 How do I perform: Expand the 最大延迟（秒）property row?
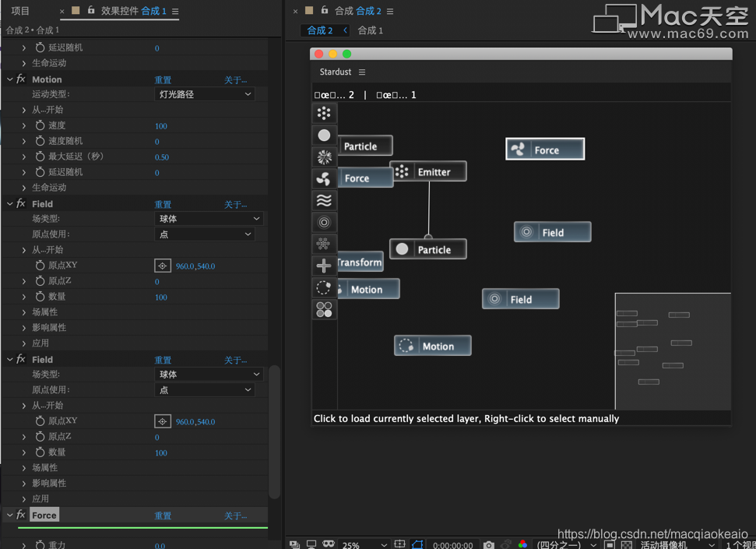[24, 157]
